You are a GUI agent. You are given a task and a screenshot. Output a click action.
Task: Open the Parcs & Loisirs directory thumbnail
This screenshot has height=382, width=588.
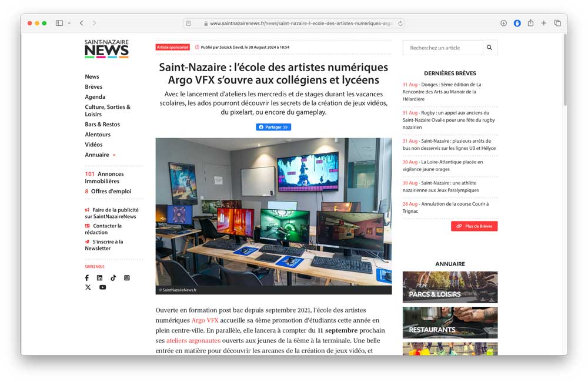(450, 287)
